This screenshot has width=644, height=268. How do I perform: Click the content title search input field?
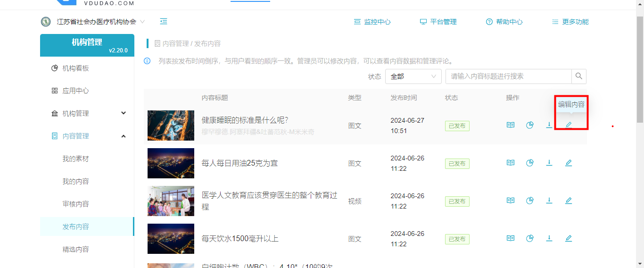tap(508, 76)
